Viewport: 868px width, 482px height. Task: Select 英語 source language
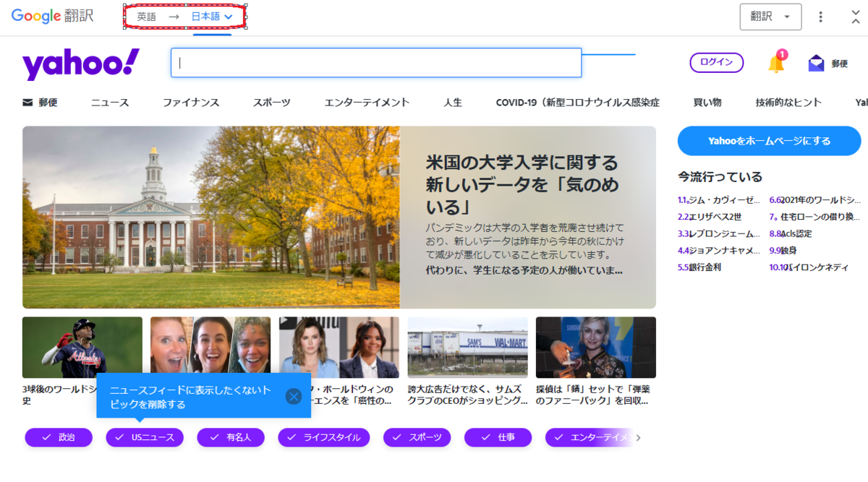point(146,17)
